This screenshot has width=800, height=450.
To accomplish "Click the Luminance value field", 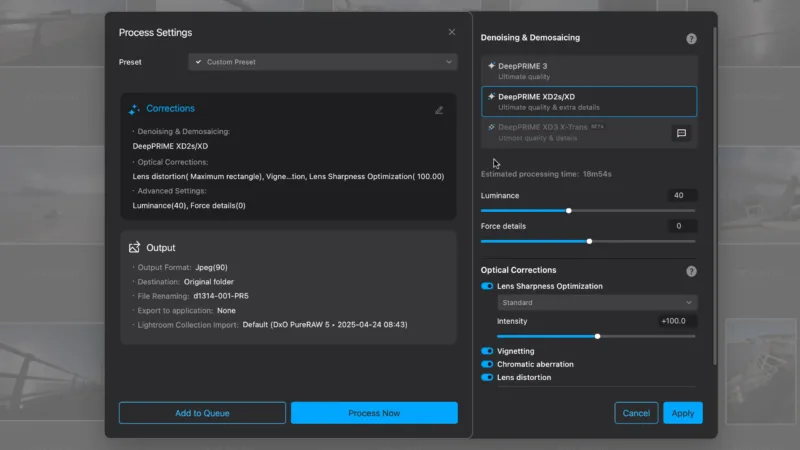I will coord(681,195).
